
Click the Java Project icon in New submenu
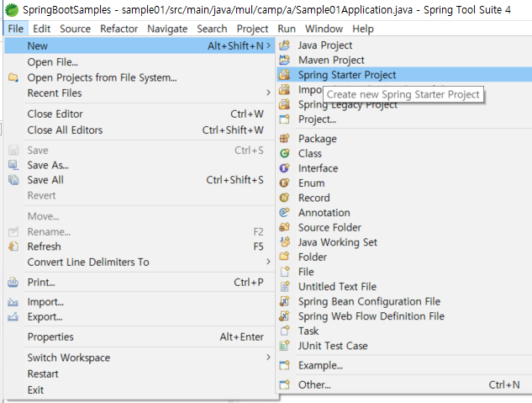click(x=284, y=45)
